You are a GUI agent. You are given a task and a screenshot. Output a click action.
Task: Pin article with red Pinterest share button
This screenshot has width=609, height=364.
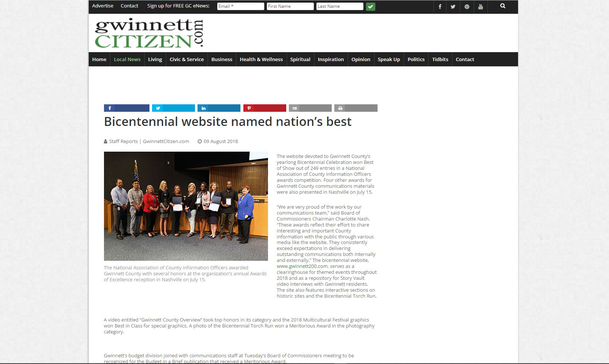click(x=265, y=108)
